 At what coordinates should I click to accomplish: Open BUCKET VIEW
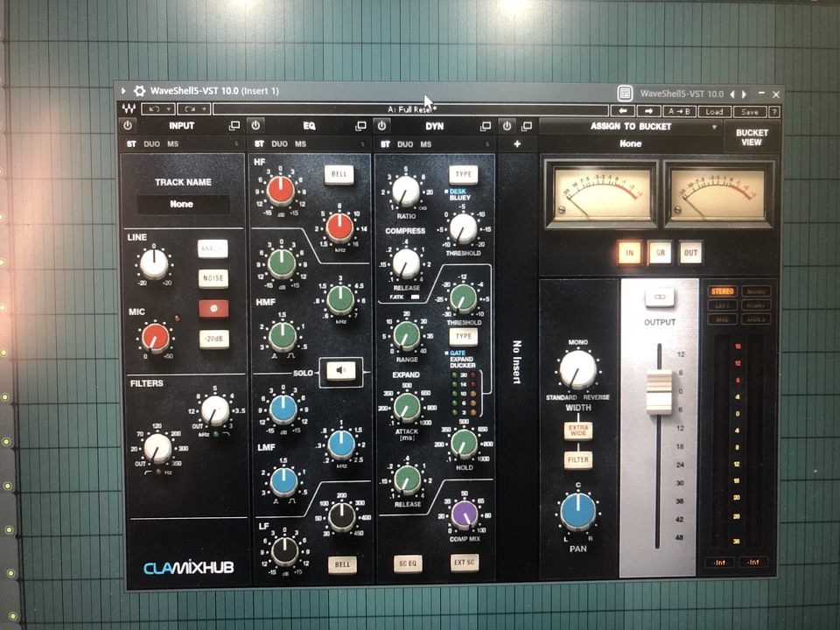(x=752, y=137)
